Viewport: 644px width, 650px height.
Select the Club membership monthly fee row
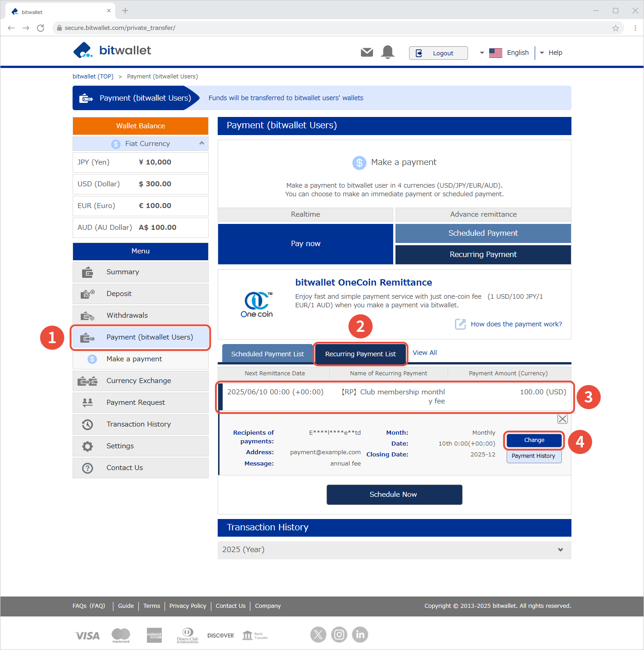point(395,397)
